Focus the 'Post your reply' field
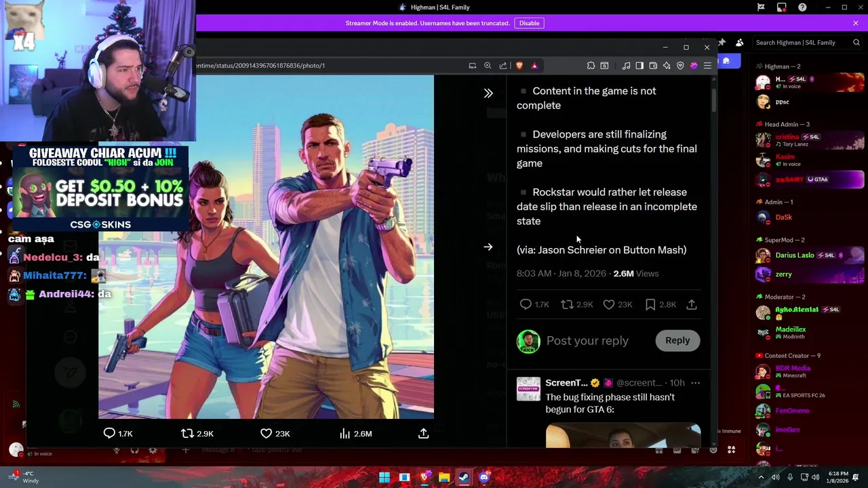This screenshot has width=868, height=488. [x=587, y=340]
